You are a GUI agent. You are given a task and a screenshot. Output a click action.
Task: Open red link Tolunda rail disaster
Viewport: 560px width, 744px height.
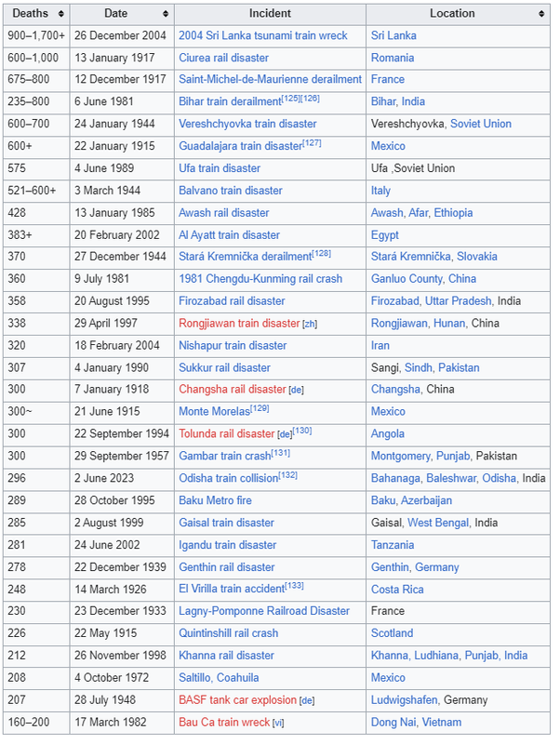click(x=226, y=434)
